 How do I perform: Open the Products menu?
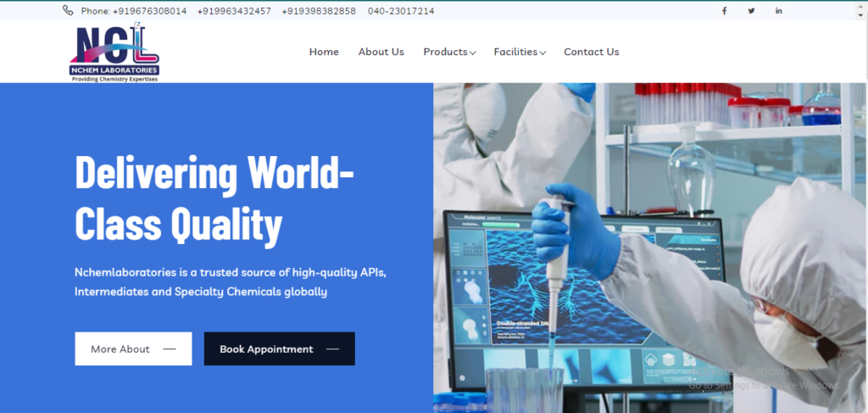[449, 52]
